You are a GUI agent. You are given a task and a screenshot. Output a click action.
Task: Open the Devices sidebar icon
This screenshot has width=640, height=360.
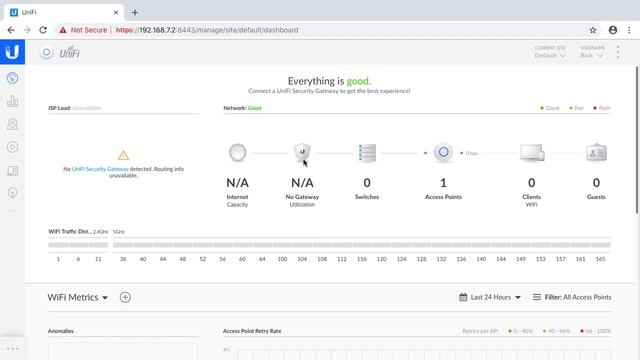pyautogui.click(x=12, y=147)
